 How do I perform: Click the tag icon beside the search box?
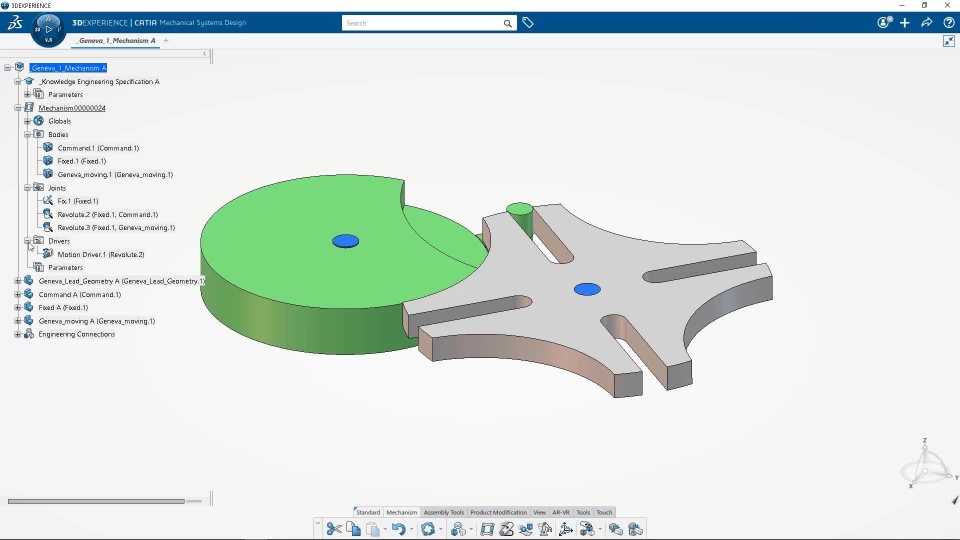coord(528,23)
